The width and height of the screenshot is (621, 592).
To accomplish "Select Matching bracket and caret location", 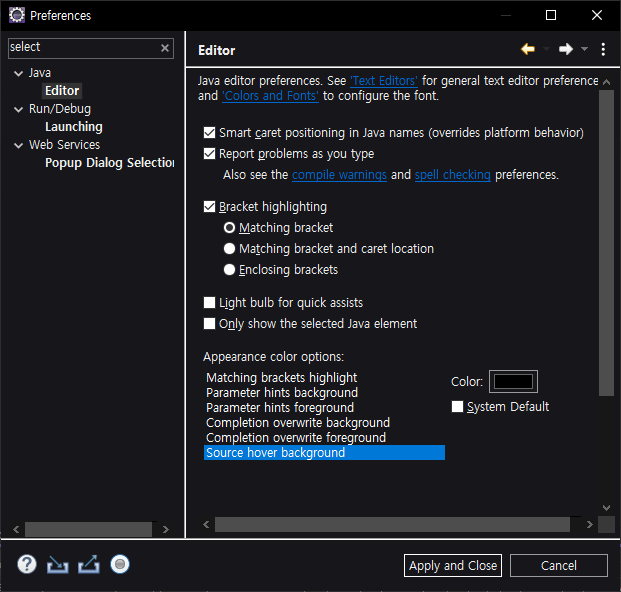I will pos(229,249).
